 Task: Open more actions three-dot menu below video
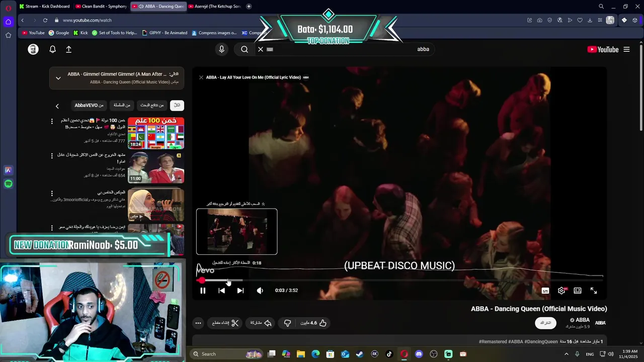click(198, 323)
